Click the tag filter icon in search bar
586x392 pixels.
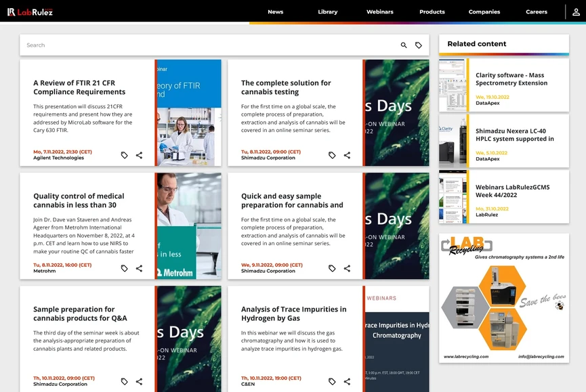point(419,45)
